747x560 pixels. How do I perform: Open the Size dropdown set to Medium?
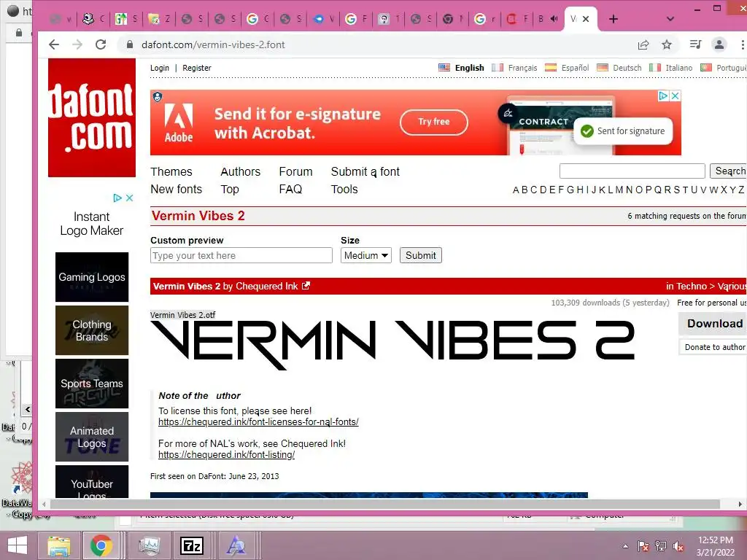click(366, 255)
